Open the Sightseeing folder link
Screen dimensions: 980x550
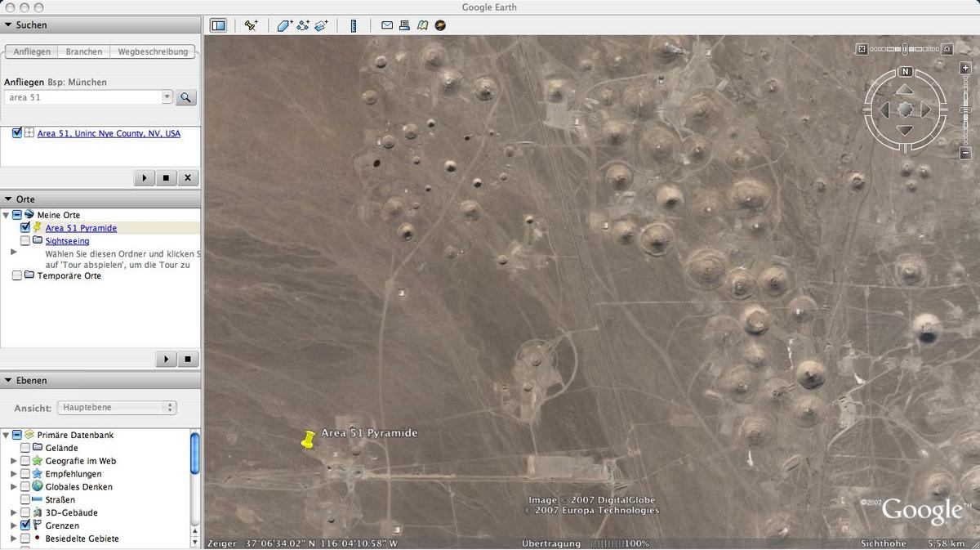pos(67,241)
